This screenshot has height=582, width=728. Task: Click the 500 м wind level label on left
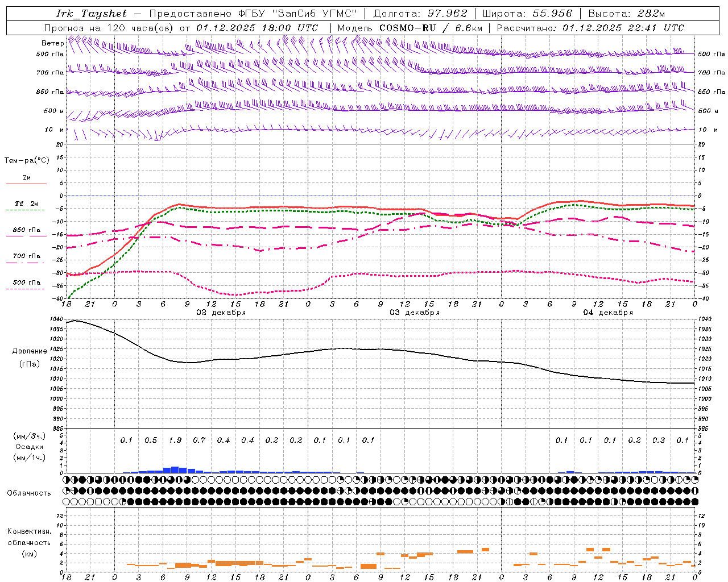point(54,111)
